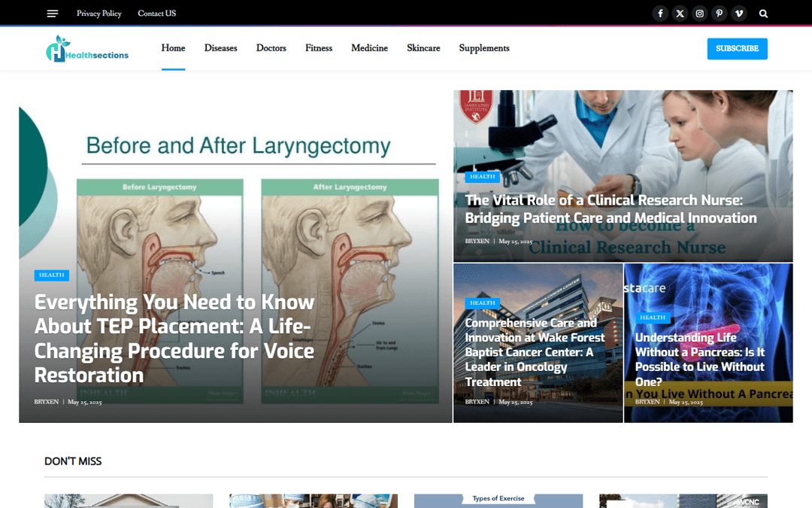Click the Healthsections logo

(x=87, y=49)
